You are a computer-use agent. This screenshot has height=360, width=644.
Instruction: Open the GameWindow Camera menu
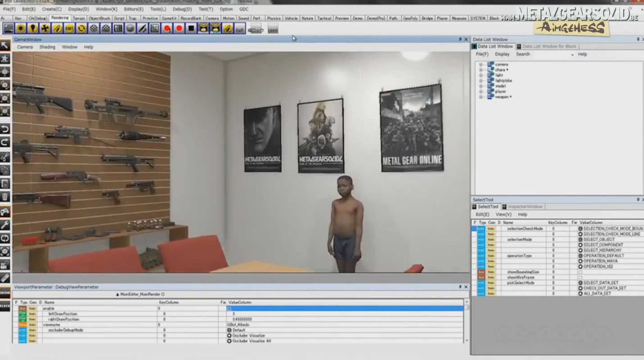tap(25, 47)
